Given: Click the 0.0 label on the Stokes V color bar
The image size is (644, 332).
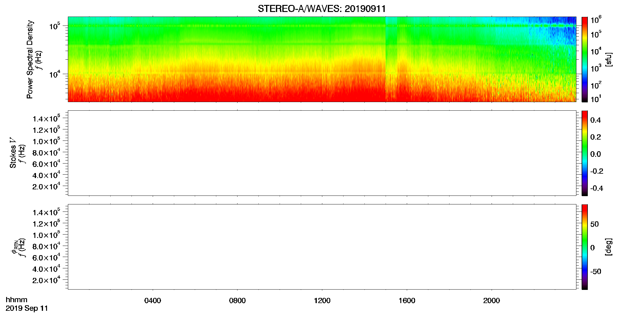Looking at the screenshot, I should coord(595,154).
